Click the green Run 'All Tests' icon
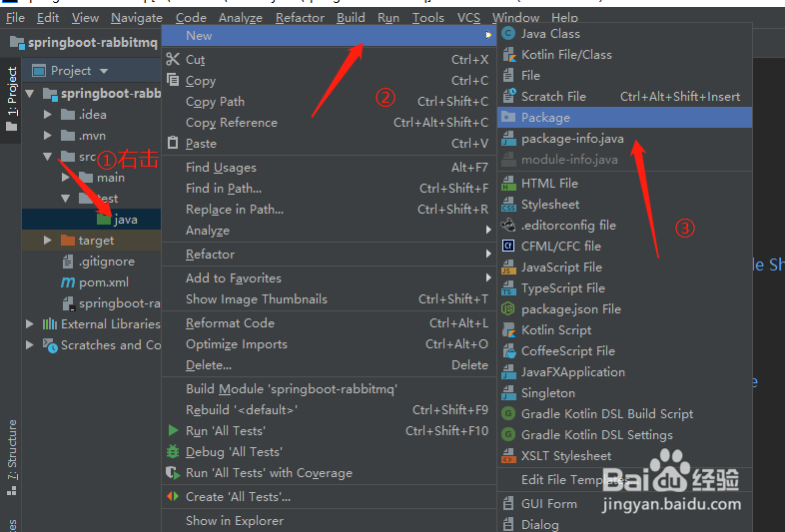This screenshot has width=785, height=532. coord(173,430)
